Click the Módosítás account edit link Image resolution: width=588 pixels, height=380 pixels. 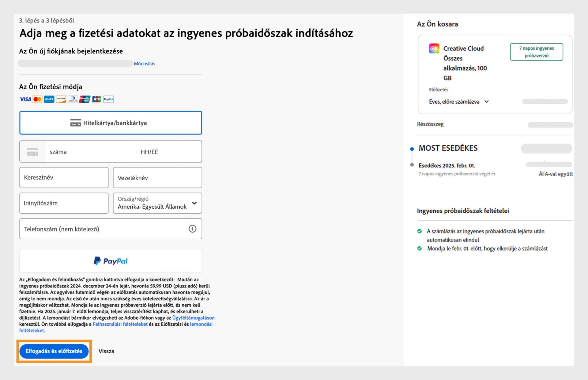point(145,63)
